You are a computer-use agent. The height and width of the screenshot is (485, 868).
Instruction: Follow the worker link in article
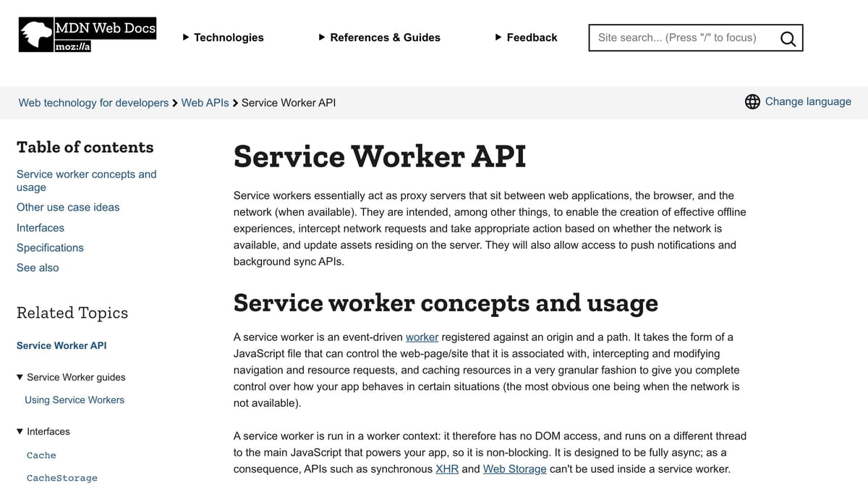coord(422,337)
